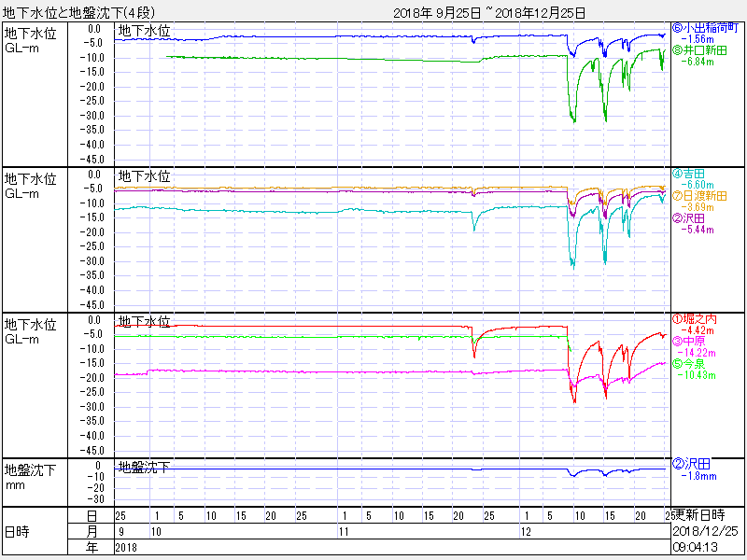The image size is (747, 560).
Task: Select the green ⑤今泉 legend entry
Action: coord(696,364)
